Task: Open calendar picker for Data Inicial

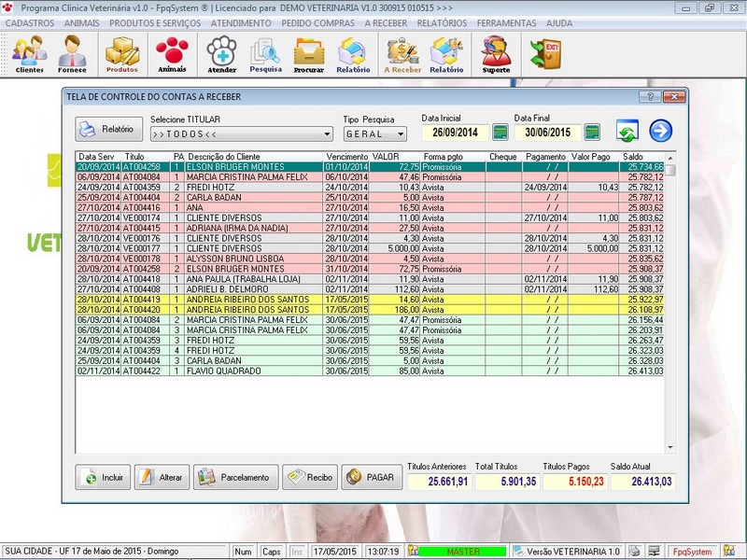Action: (x=500, y=133)
